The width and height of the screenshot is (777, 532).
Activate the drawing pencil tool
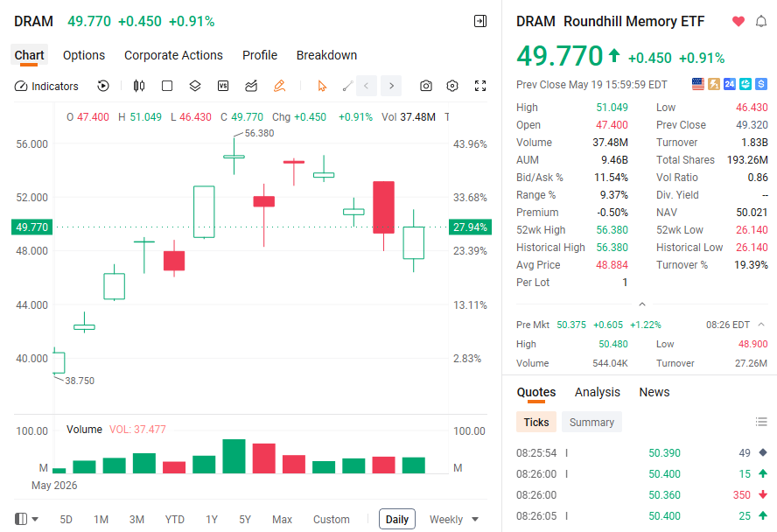tap(279, 86)
